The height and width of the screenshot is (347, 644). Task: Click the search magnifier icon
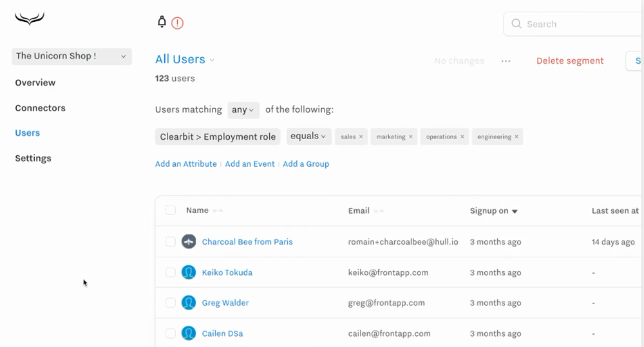click(x=516, y=24)
